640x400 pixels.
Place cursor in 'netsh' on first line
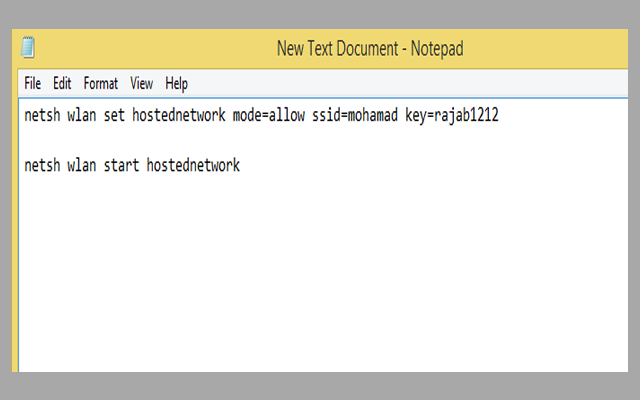click(42, 115)
